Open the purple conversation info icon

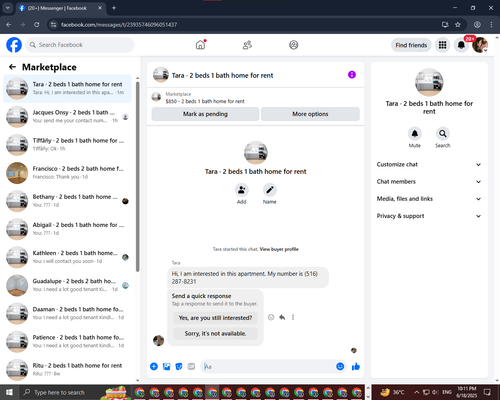(x=352, y=75)
